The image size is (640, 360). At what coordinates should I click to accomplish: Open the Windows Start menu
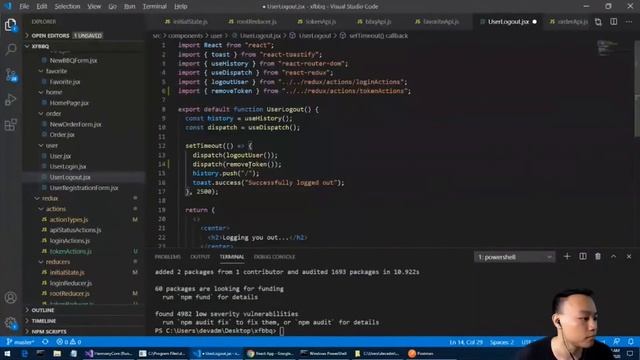pyautogui.click(x=7, y=353)
